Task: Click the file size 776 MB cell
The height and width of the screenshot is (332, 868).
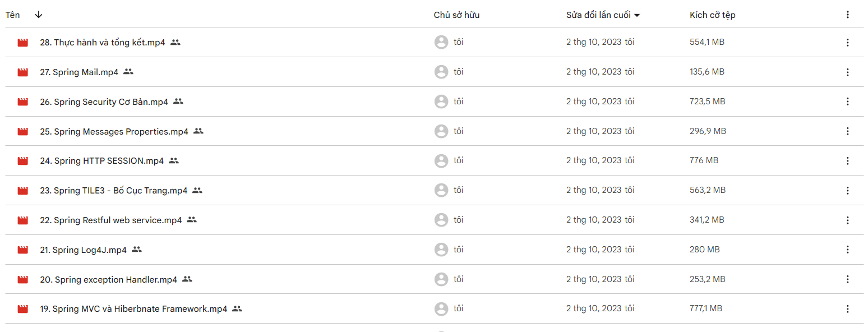Action: tap(704, 160)
